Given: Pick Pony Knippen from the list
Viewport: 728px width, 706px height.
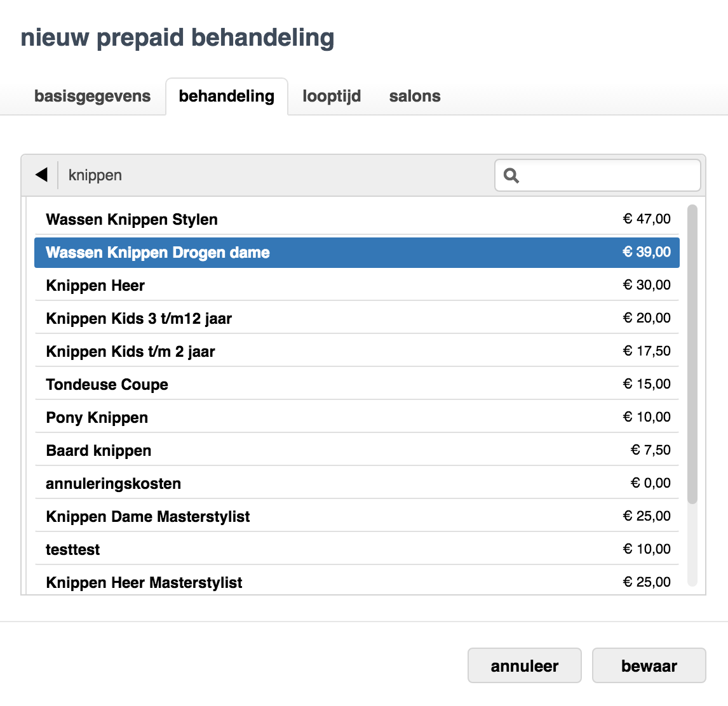Looking at the screenshot, I should [356, 417].
